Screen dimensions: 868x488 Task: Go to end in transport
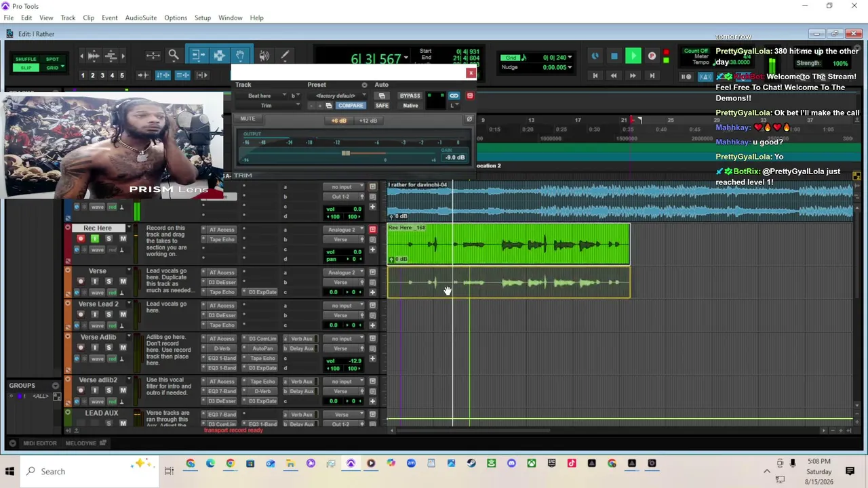click(x=652, y=76)
